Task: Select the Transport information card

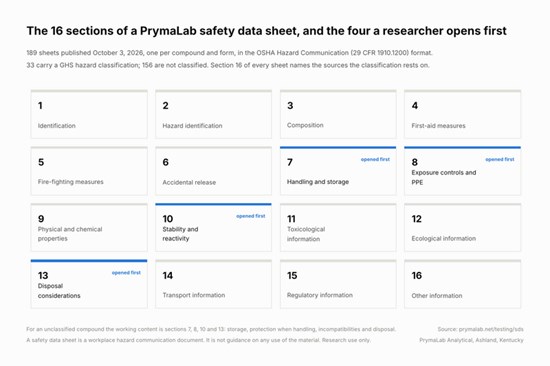Action: pyautogui.click(x=214, y=284)
